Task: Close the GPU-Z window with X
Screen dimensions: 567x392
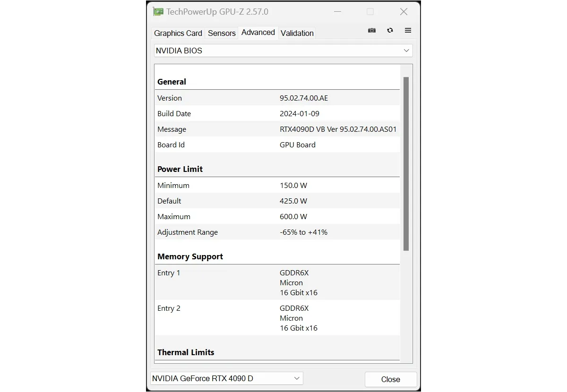Action: 404,12
